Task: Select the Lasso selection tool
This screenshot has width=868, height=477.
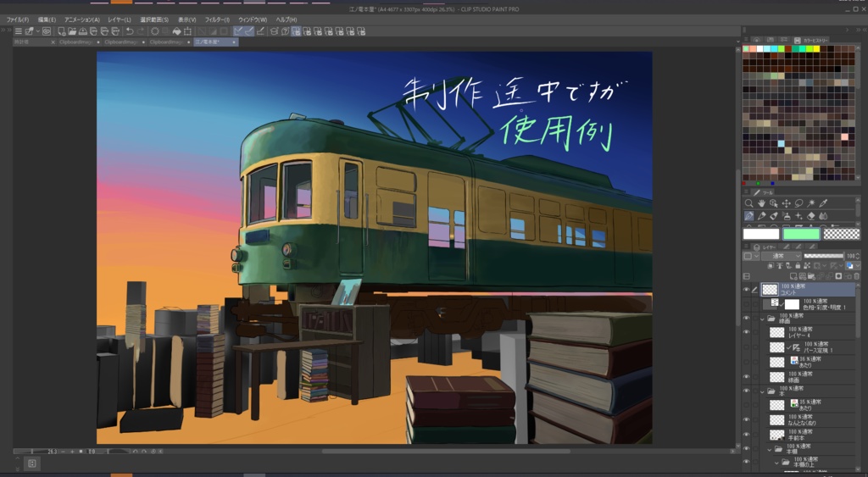Action: [x=798, y=203]
